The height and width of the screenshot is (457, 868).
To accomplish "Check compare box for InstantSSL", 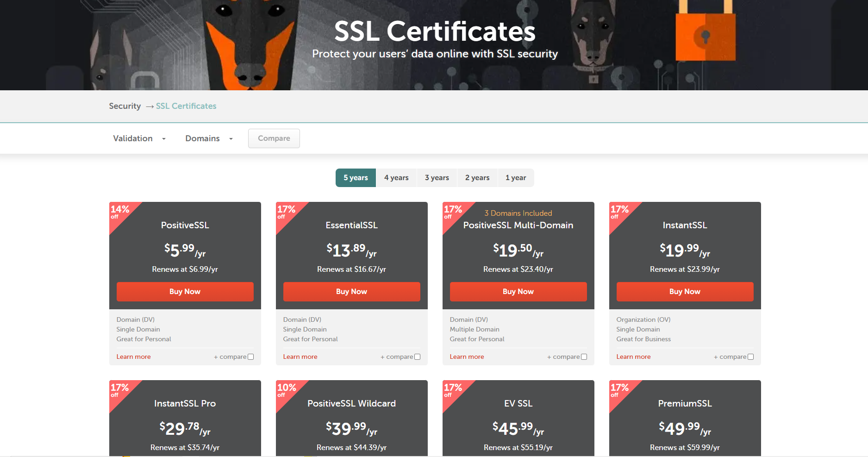I will tap(751, 357).
